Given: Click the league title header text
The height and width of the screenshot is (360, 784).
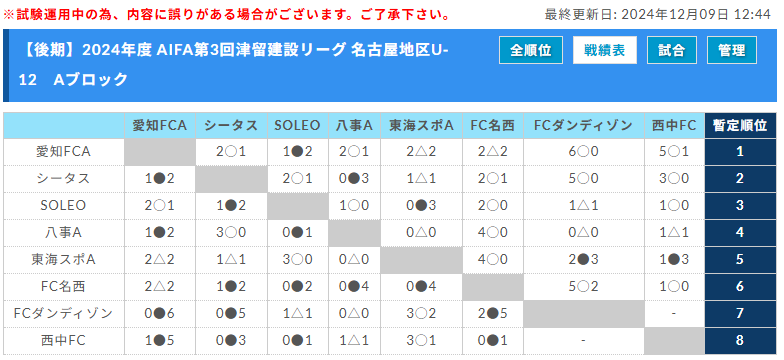Looking at the screenshot, I should tap(230, 64).
